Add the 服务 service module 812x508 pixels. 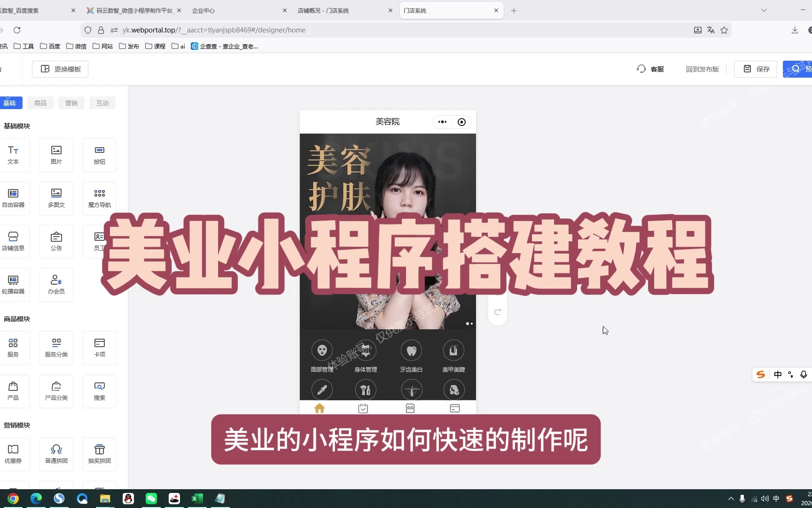pos(13,348)
